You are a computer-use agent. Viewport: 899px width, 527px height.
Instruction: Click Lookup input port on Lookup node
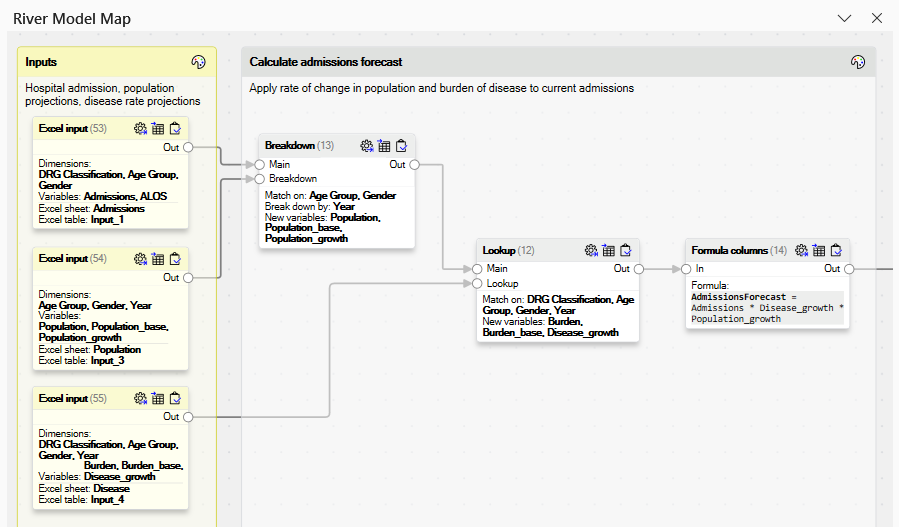pos(477,283)
